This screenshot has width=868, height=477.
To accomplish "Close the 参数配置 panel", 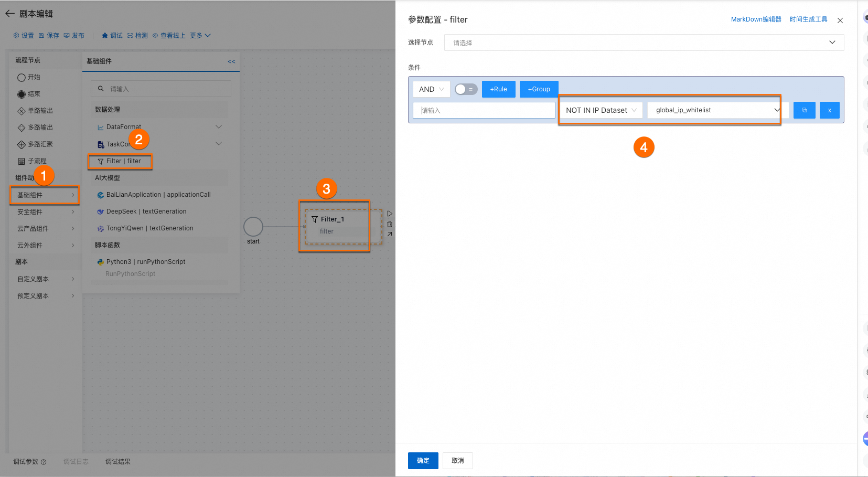I will pyautogui.click(x=840, y=20).
